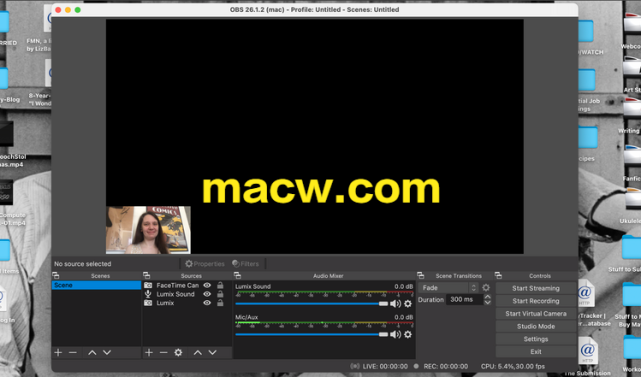641x377 pixels.
Task: Open Fade transition properties gear
Action: tap(486, 288)
